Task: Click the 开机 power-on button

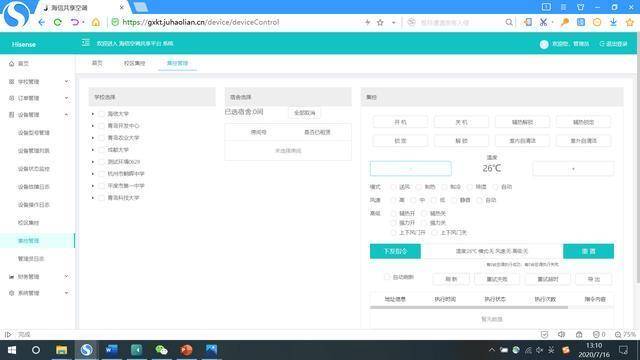Action: [400, 122]
